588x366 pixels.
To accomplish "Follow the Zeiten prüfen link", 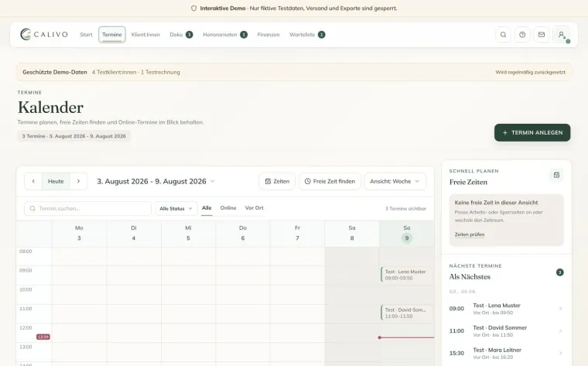I will click(x=470, y=234).
